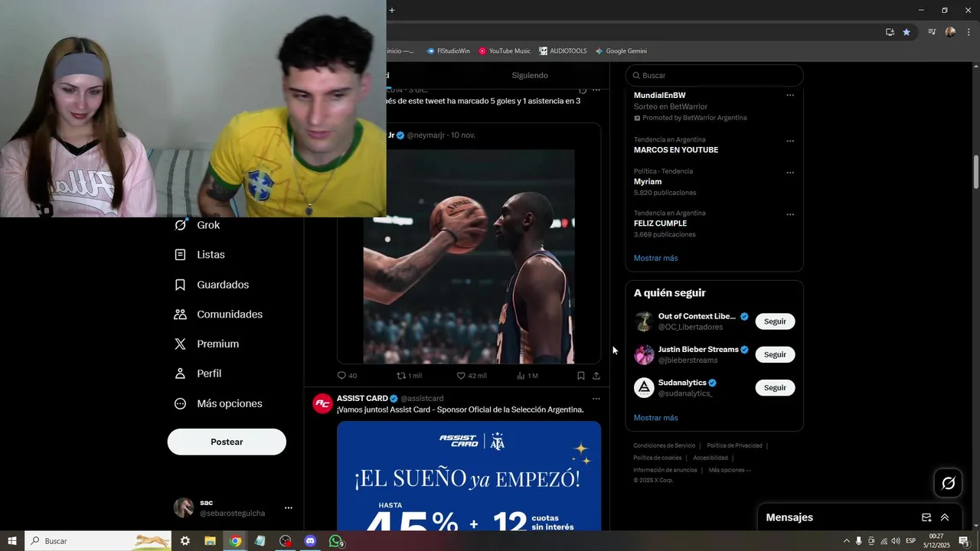Viewport: 980px width, 551px height.
Task: Bookmark the neymarjr tweet
Action: [580, 376]
